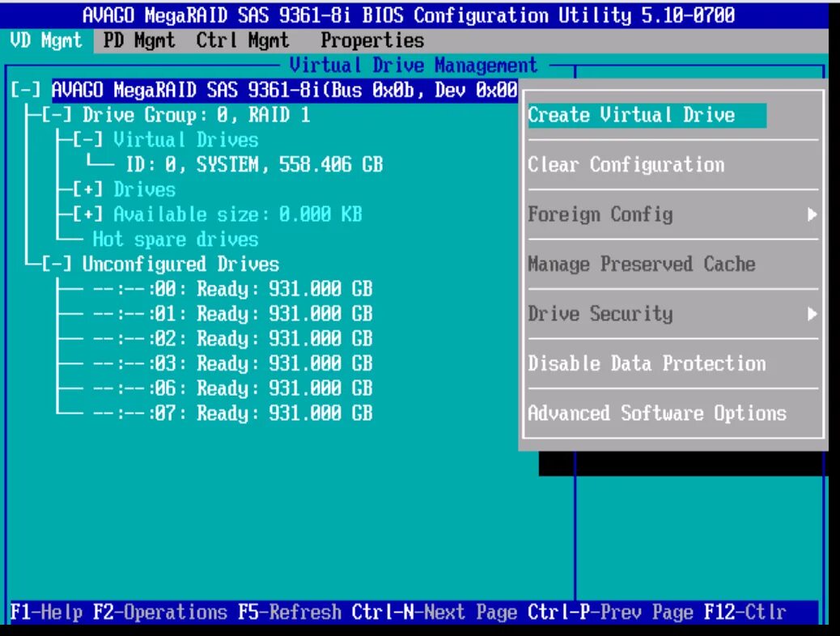Image resolution: width=840 pixels, height=636 pixels.
Task: Click F5-Refresh in the bottom bar
Action: click(x=290, y=612)
